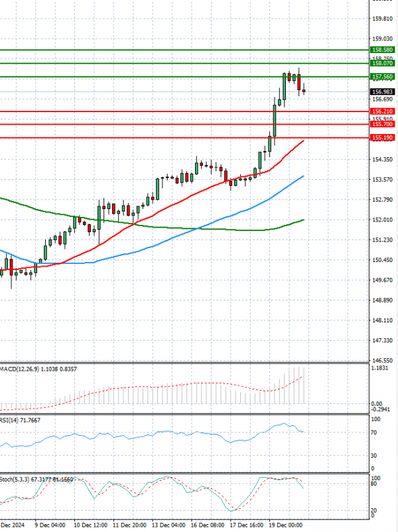Select the latest small red candlestick
This screenshot has height=532, width=398.
(304, 91)
